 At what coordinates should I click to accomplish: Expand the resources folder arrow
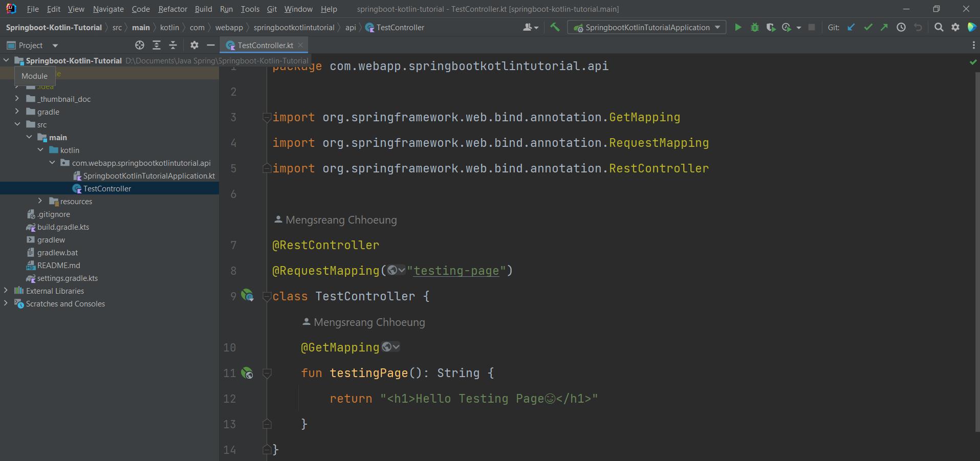[x=40, y=201]
